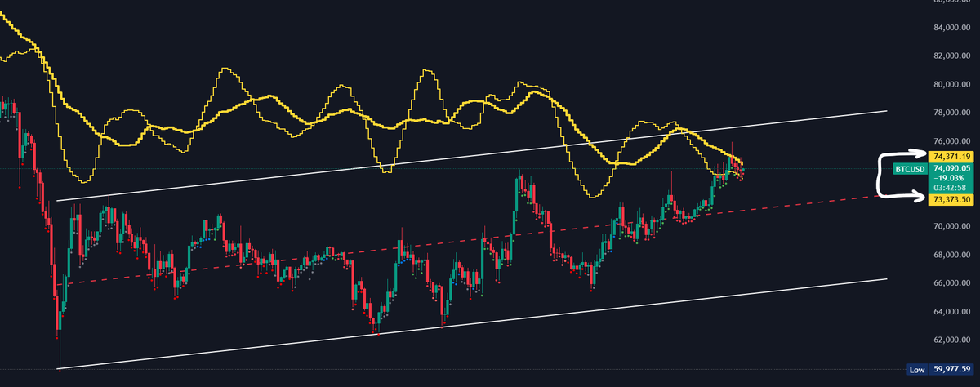Click the 76,000.00 price axis label
The width and height of the screenshot is (980, 387).
point(951,142)
